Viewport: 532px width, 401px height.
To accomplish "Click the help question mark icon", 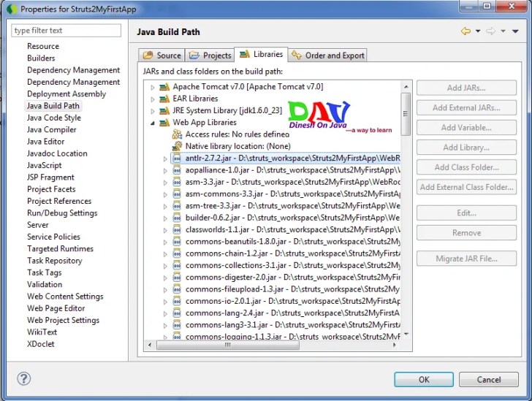I will pyautogui.click(x=23, y=378).
